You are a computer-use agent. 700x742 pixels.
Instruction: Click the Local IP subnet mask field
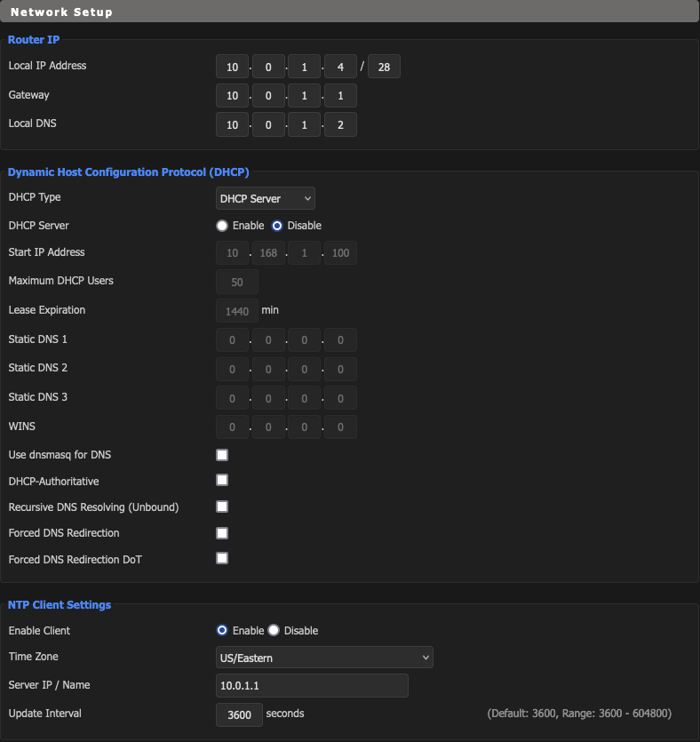[x=384, y=67]
